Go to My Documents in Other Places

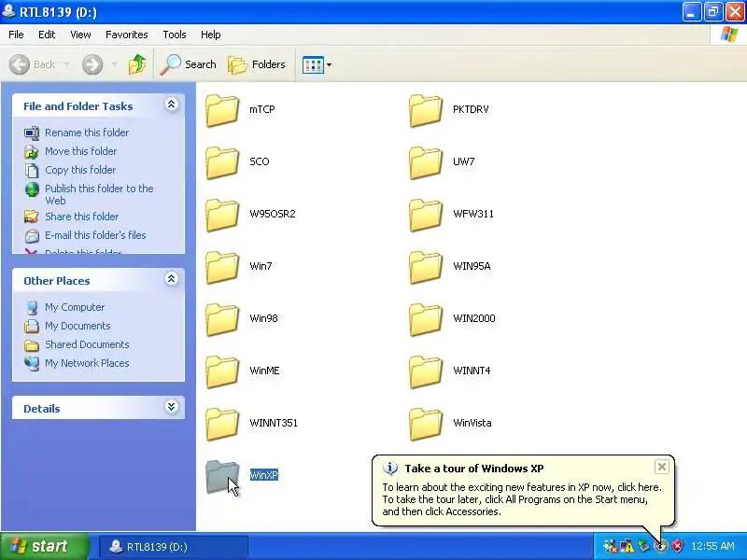[x=78, y=326]
